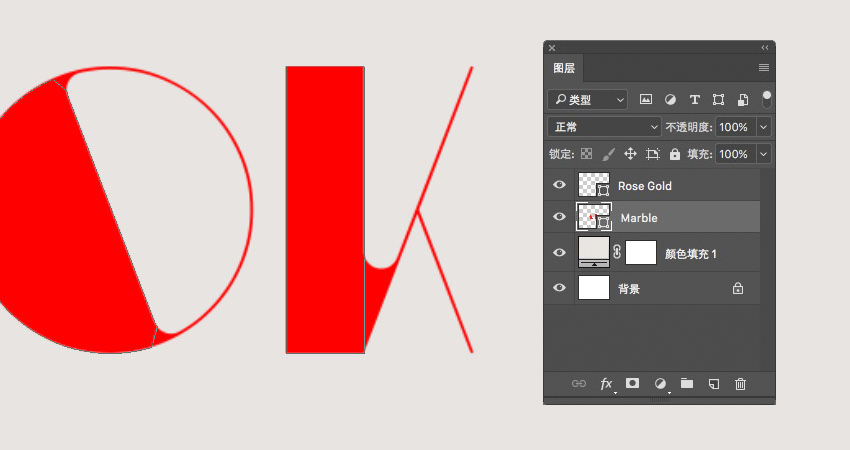Lock position move icon
This screenshot has width=850, height=450.
pos(630,154)
